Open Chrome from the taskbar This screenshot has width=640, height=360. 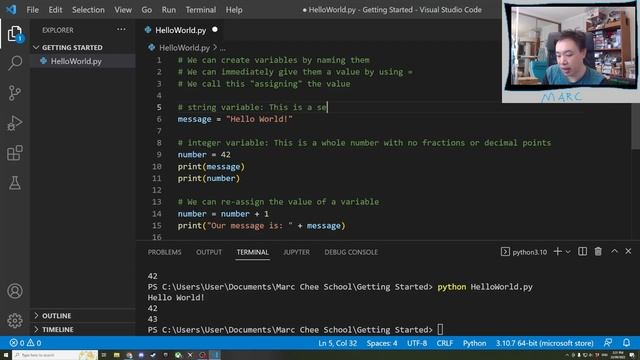129,355
